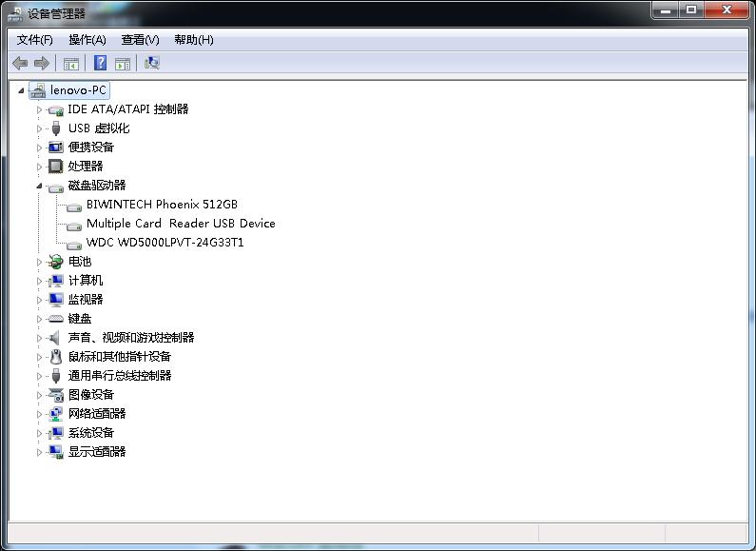Click the sound controller speaker icon
The height and width of the screenshot is (551, 756).
54,338
